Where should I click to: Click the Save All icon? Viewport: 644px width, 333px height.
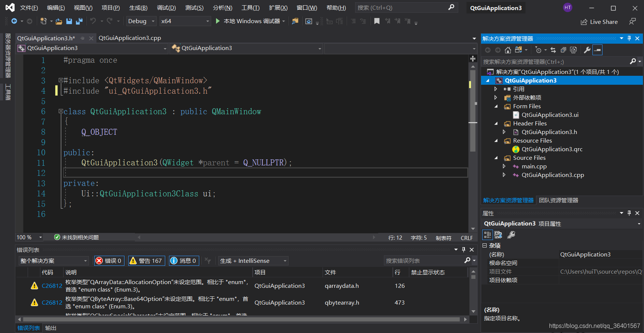point(79,21)
